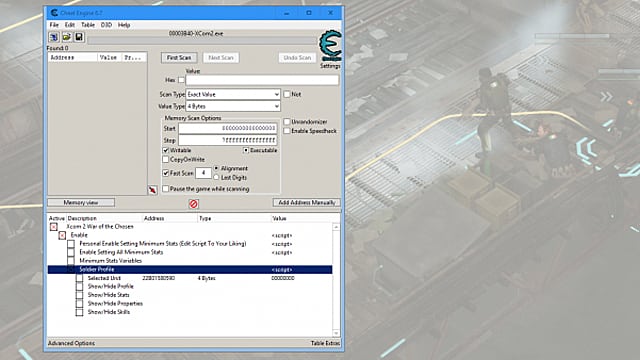Screen dimensions: 640x360
Task: Click the Settings label under the logo
Action: click(x=330, y=66)
